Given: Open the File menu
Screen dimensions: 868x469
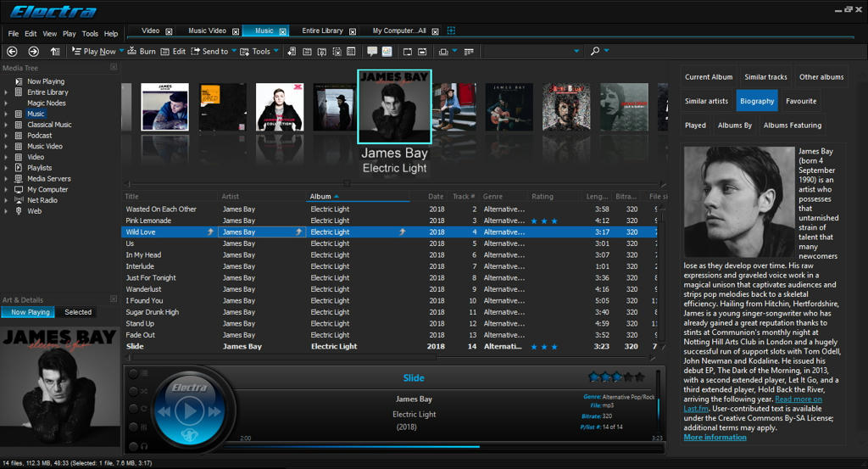Looking at the screenshot, I should coord(14,34).
